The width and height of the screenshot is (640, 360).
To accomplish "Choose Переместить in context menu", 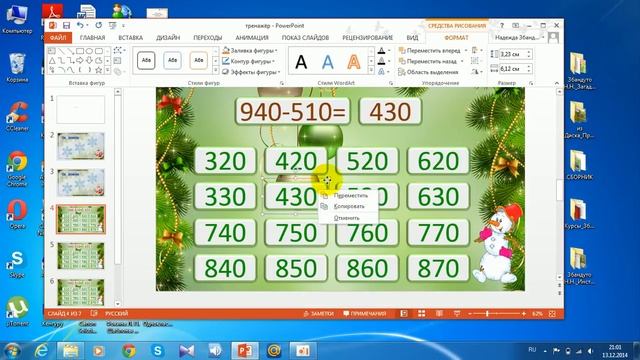I will [350, 196].
